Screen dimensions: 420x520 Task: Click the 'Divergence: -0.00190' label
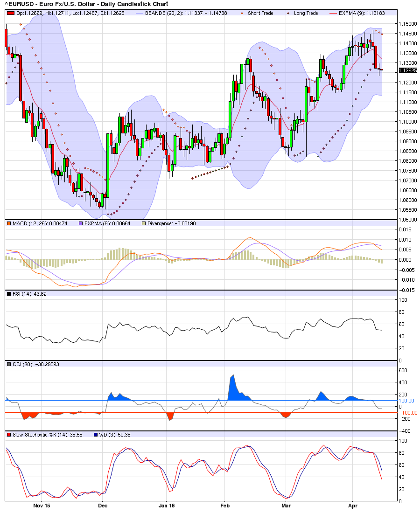(x=172, y=223)
